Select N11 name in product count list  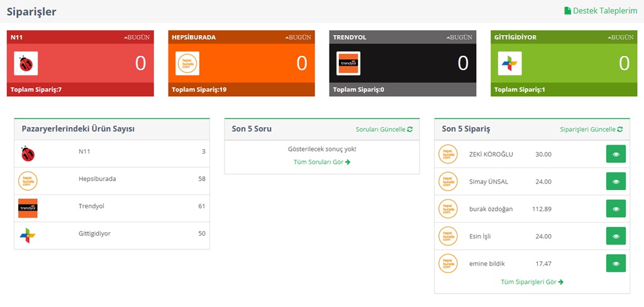(84, 151)
